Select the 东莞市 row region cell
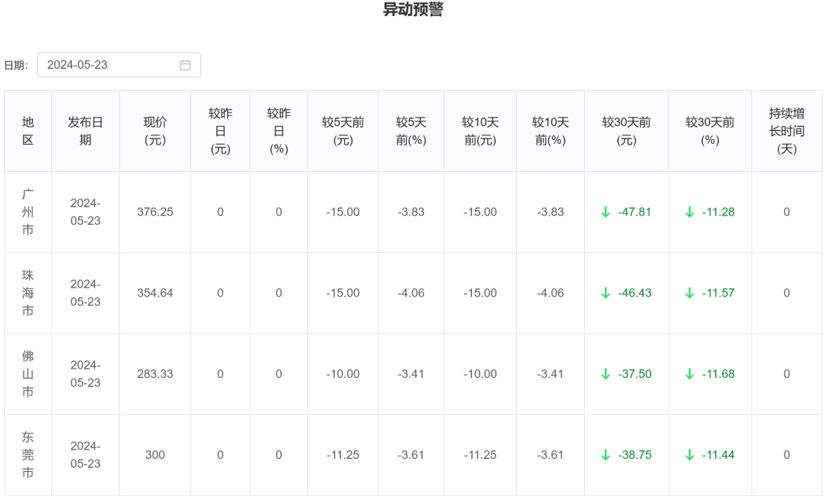This screenshot has height=504, width=826. pos(28,455)
